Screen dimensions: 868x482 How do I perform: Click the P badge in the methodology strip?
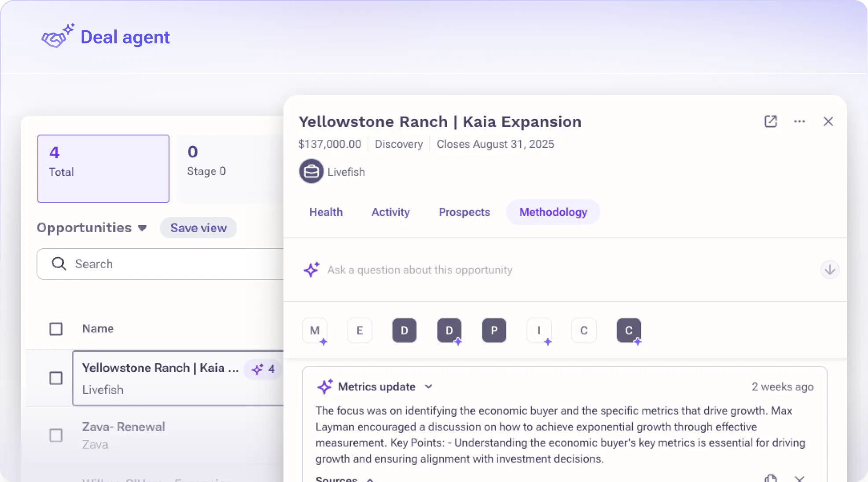pos(494,330)
